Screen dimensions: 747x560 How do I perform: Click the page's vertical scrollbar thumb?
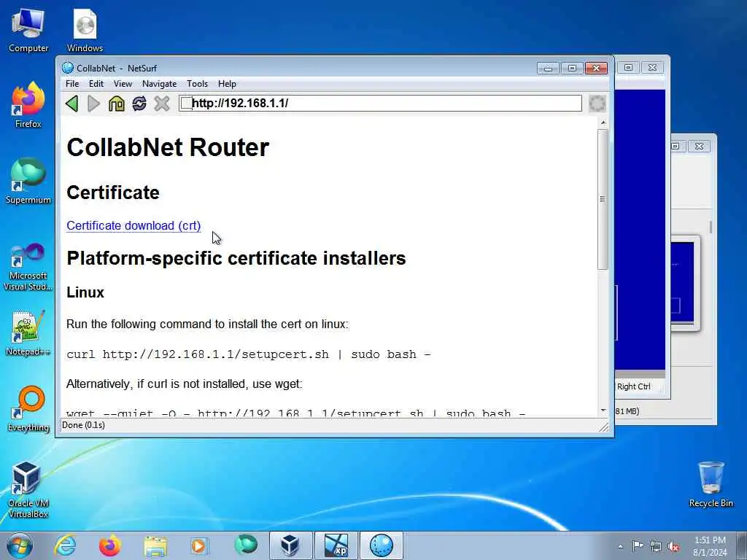coord(603,199)
